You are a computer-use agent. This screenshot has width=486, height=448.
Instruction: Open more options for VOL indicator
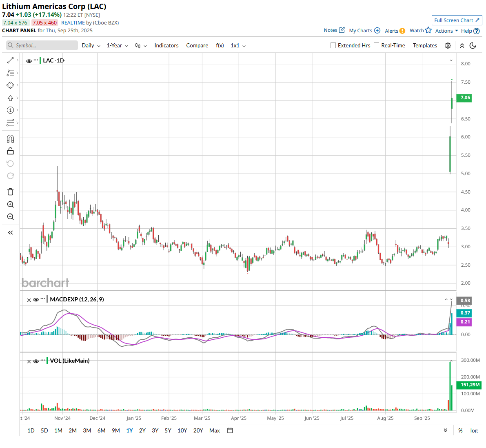(43, 360)
